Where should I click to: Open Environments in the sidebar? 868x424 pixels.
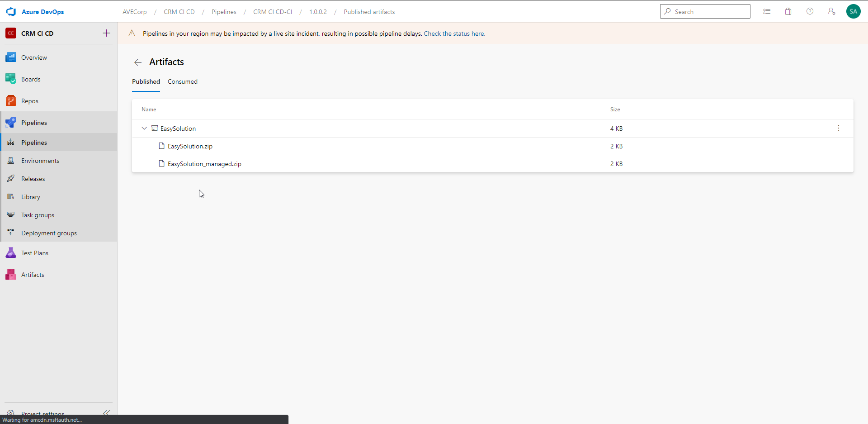[59, 161]
